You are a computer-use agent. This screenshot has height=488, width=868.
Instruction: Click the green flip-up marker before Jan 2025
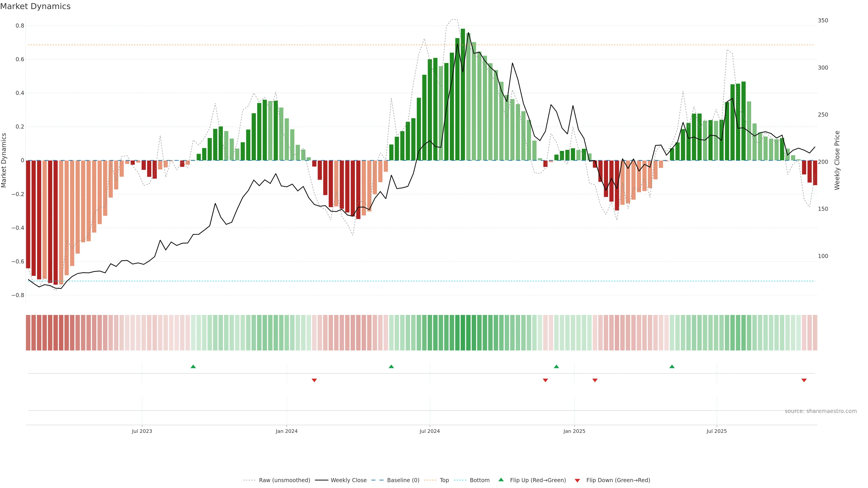click(x=556, y=366)
